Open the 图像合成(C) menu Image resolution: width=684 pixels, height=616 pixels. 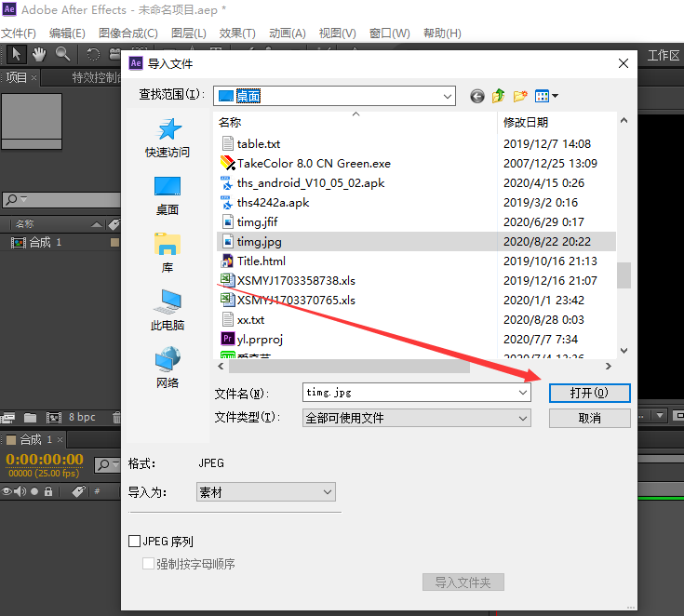coord(128,33)
